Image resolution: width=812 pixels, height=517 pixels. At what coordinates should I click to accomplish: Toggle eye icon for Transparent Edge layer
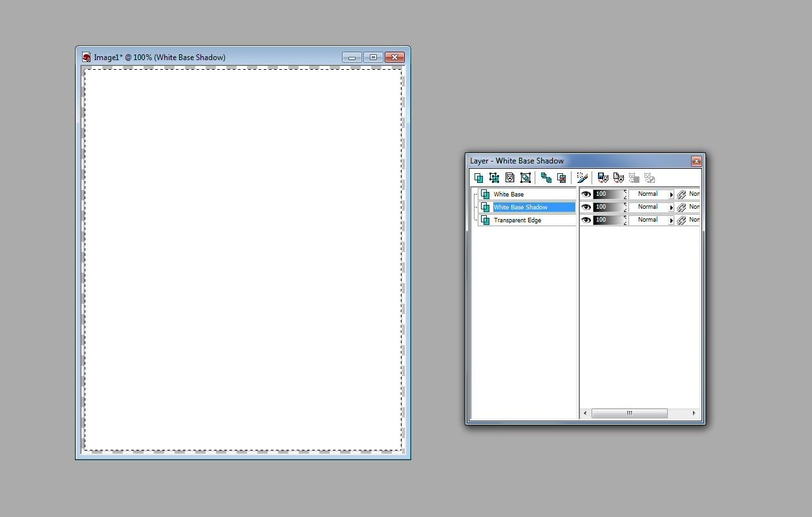coord(586,220)
